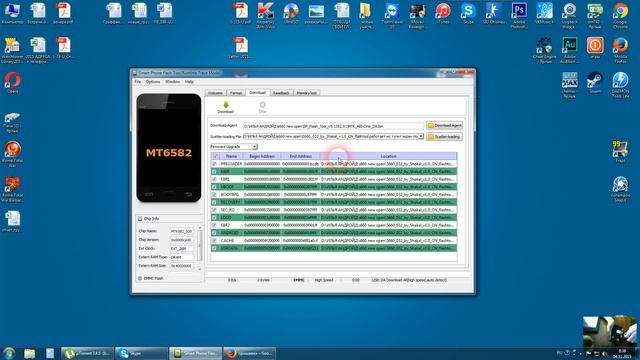The height and width of the screenshot is (360, 640).
Task: Open Opera browser desktop shortcut
Action: tap(13, 82)
